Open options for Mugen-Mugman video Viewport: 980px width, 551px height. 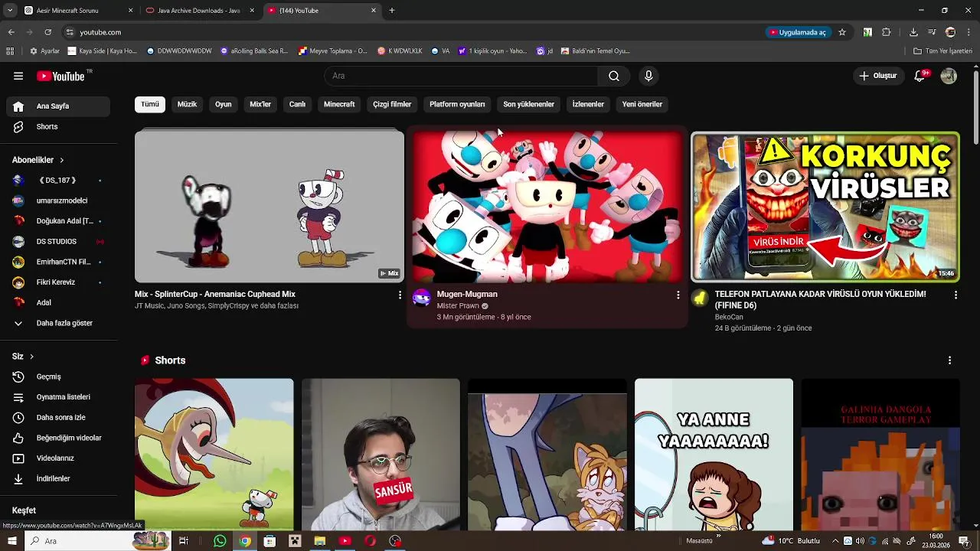point(678,295)
